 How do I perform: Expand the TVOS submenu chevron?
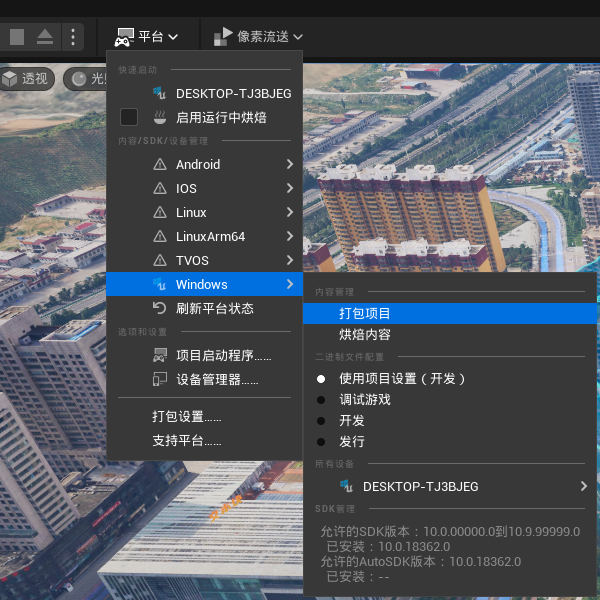(x=290, y=260)
